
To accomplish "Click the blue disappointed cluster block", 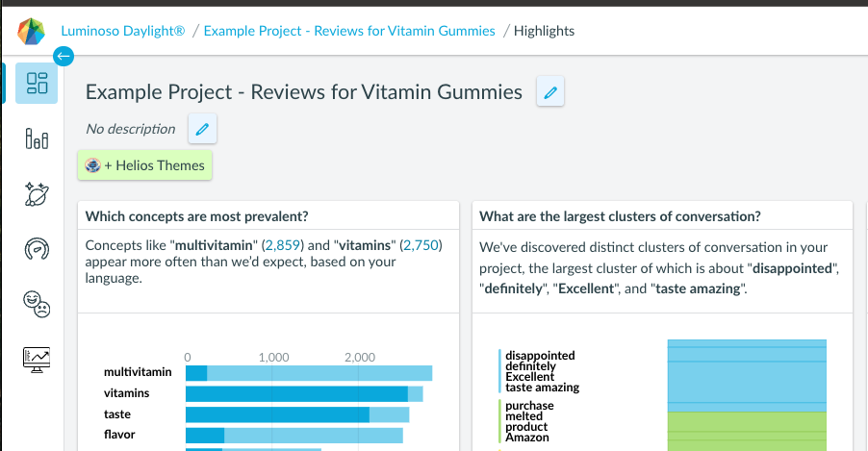I will coord(747,376).
